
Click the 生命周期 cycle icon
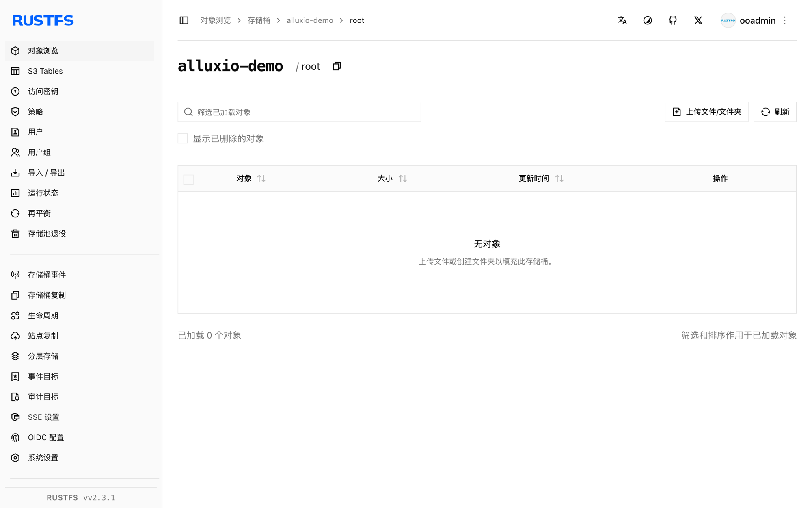pos(15,316)
